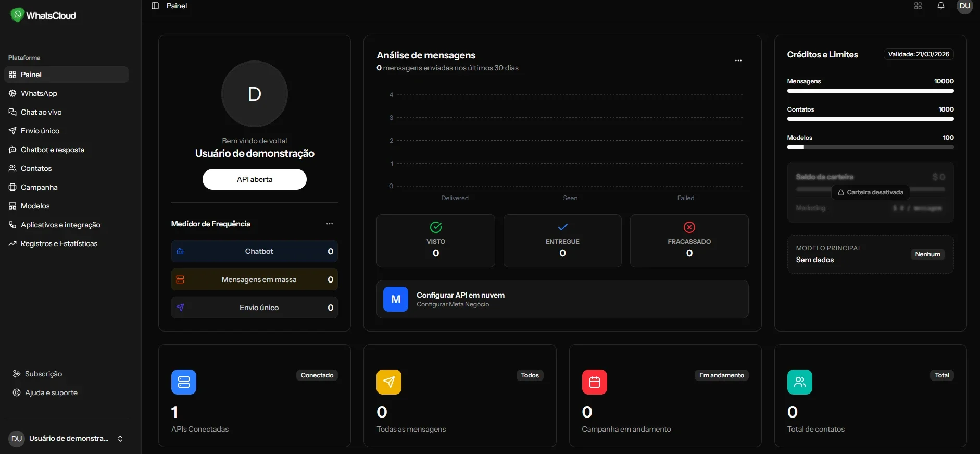Click the API aberta button
980x454 pixels.
(255, 179)
